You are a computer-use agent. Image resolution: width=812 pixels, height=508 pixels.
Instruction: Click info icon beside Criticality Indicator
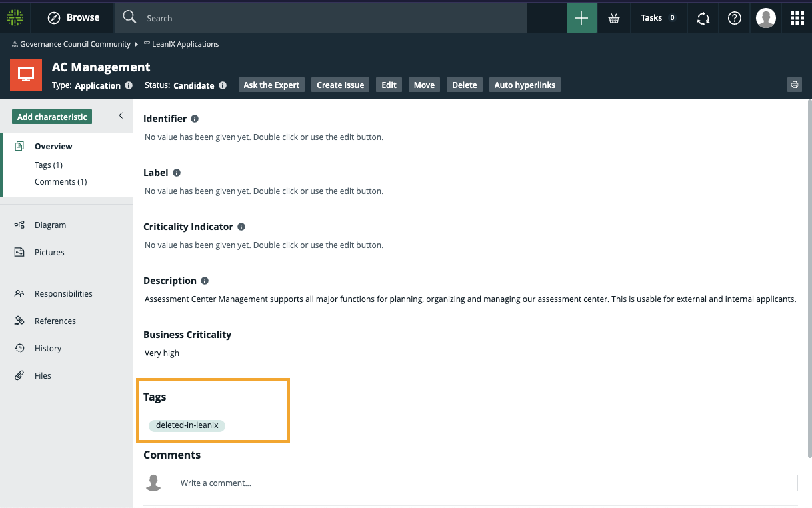point(241,227)
